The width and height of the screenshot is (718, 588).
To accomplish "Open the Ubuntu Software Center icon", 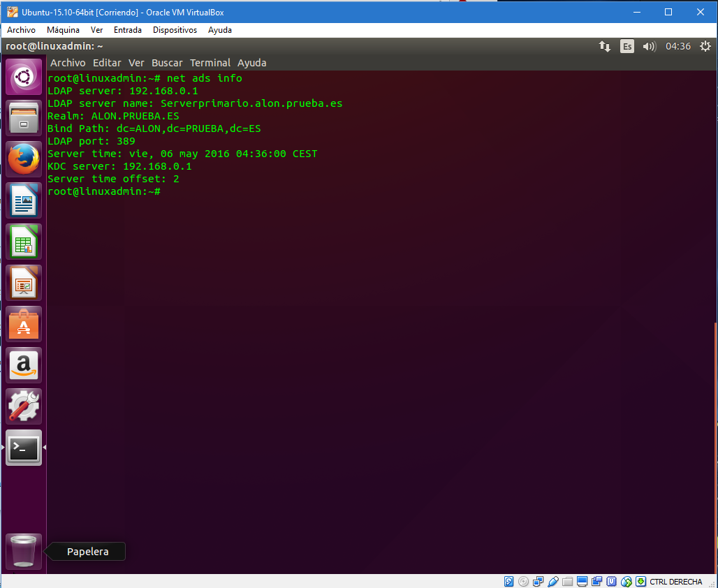I will tap(24, 324).
